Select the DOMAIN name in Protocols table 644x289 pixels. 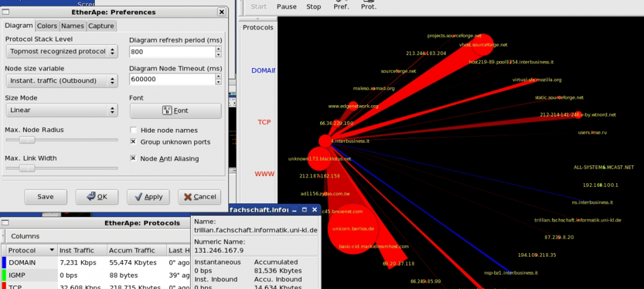tap(22, 263)
